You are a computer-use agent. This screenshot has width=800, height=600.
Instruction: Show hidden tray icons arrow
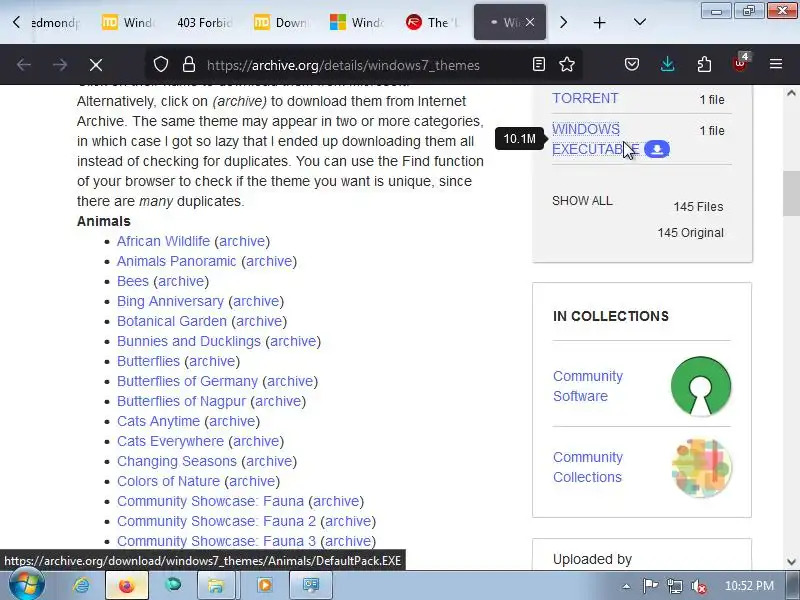point(626,586)
